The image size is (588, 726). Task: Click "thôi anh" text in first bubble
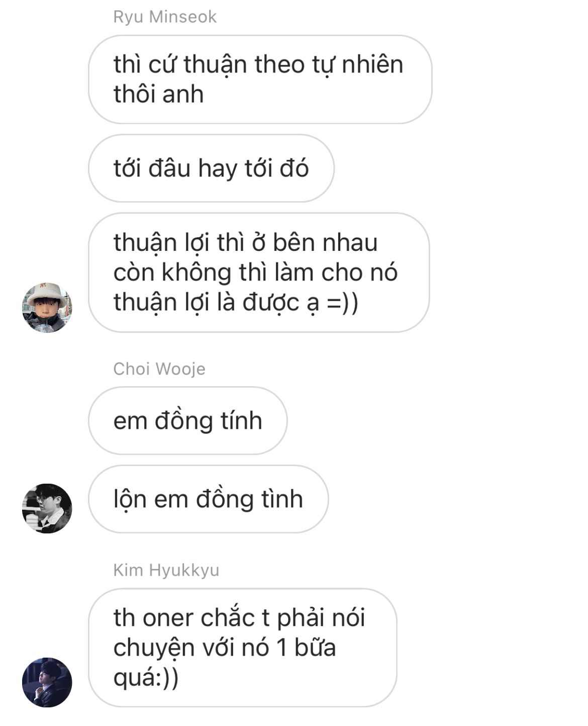click(158, 94)
